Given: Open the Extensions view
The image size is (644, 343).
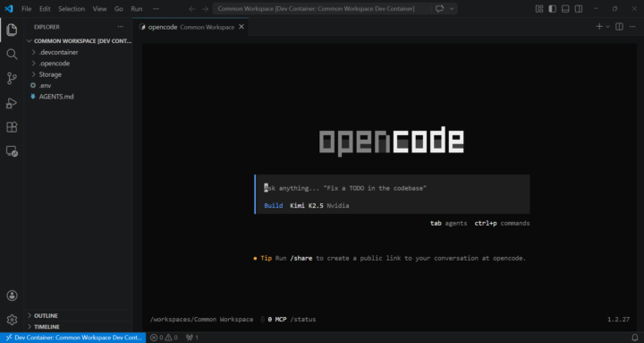Looking at the screenshot, I should coord(12,127).
